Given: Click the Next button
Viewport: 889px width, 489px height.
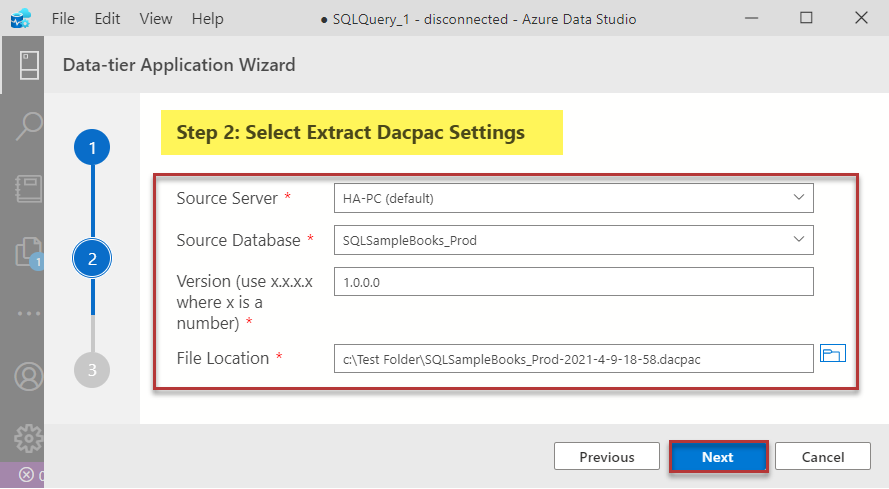Looking at the screenshot, I should click(717, 457).
